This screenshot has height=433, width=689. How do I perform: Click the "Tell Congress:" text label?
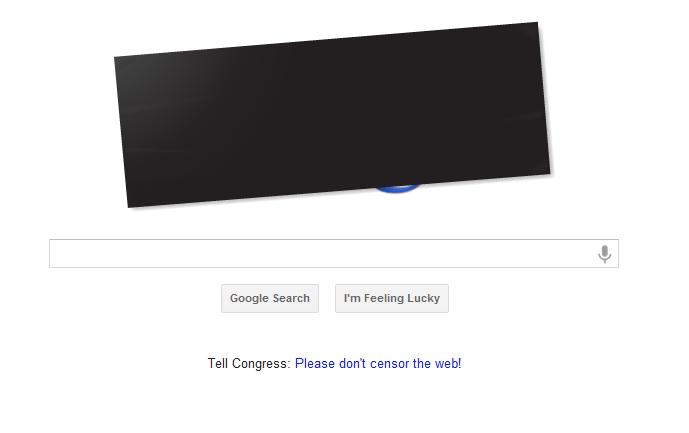(249, 364)
